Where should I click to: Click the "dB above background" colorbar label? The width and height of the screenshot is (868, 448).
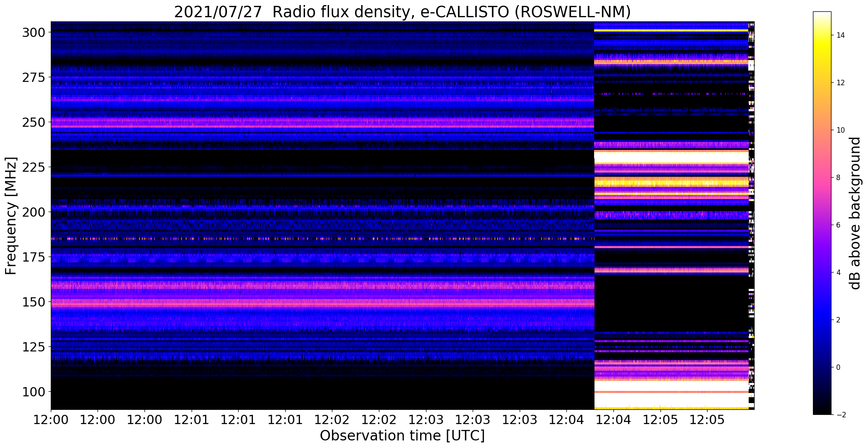(855, 213)
